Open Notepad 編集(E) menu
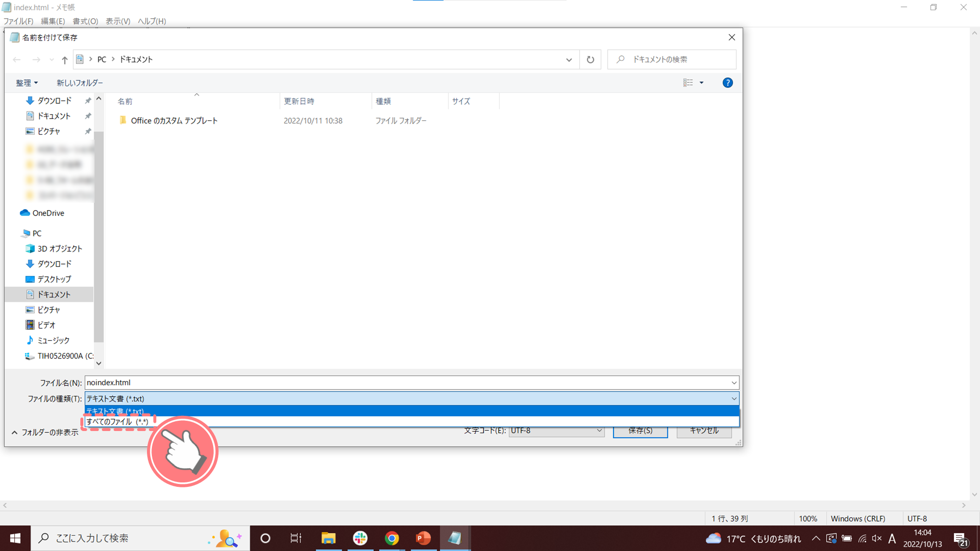The width and height of the screenshot is (980, 551). [53, 21]
